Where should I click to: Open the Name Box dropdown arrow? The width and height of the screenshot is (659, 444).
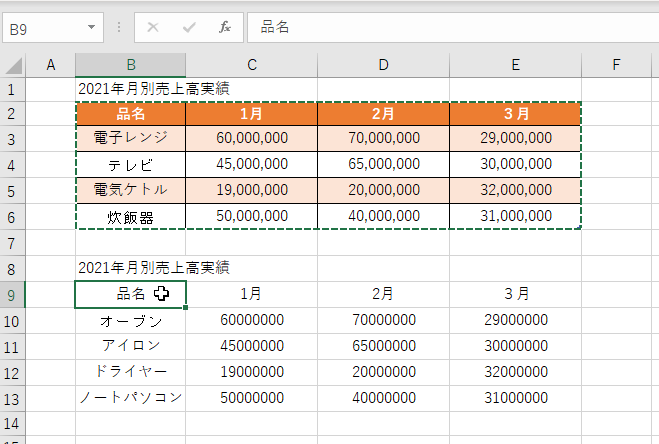92,27
